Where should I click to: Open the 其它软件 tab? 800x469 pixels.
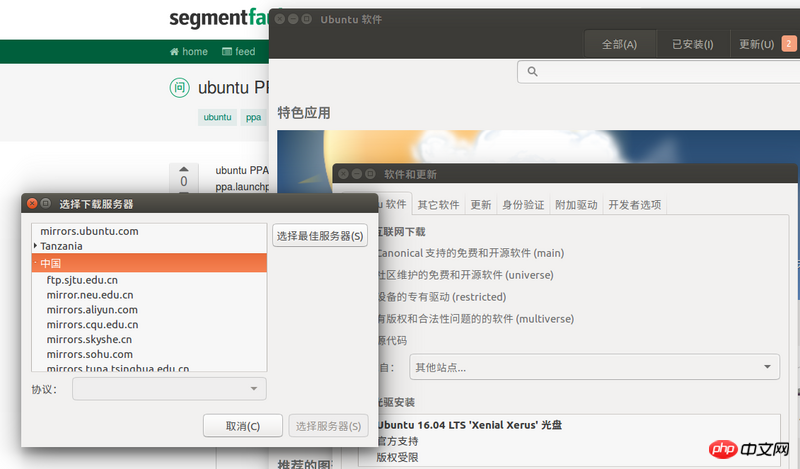(438, 205)
